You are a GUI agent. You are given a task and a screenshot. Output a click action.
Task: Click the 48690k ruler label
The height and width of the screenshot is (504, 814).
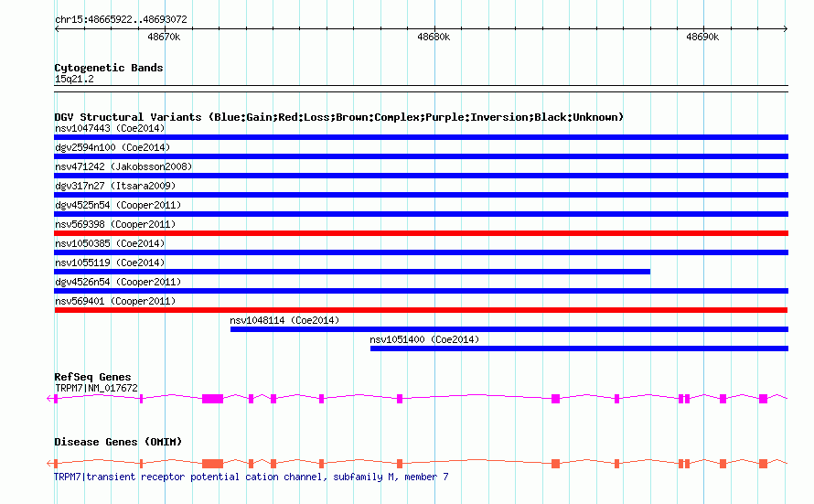tap(702, 37)
